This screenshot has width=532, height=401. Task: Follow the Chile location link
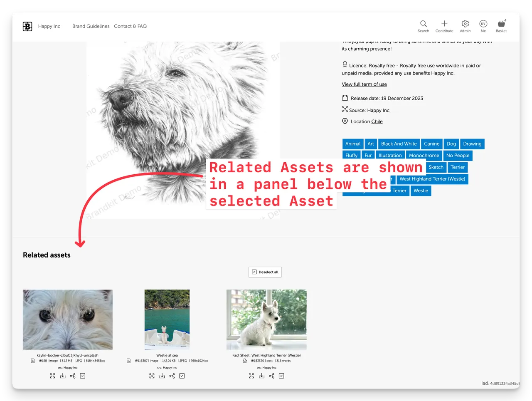coord(377,121)
